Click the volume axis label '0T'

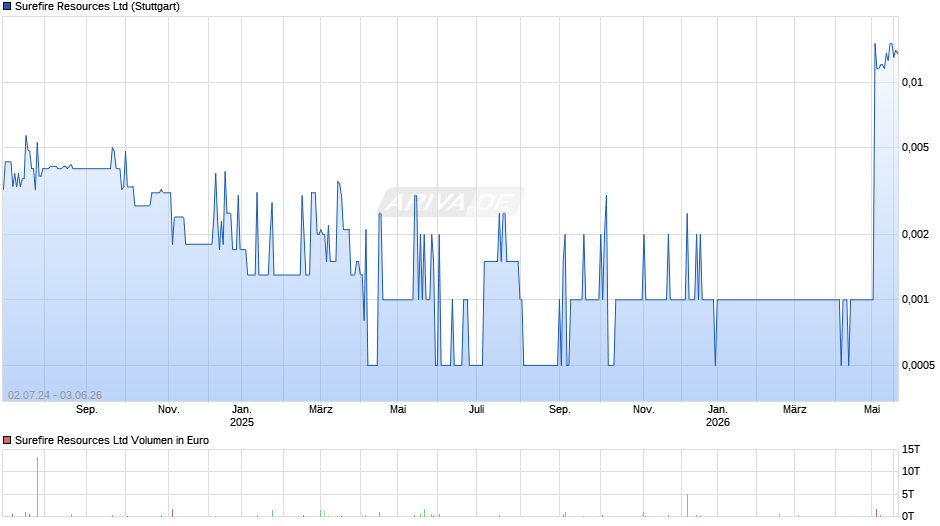click(x=908, y=516)
